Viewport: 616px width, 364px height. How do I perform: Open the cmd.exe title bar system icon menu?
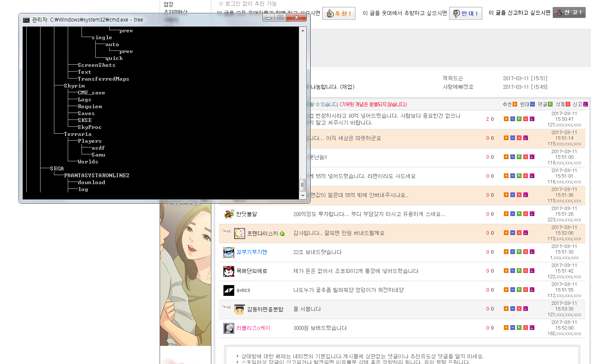click(x=26, y=20)
